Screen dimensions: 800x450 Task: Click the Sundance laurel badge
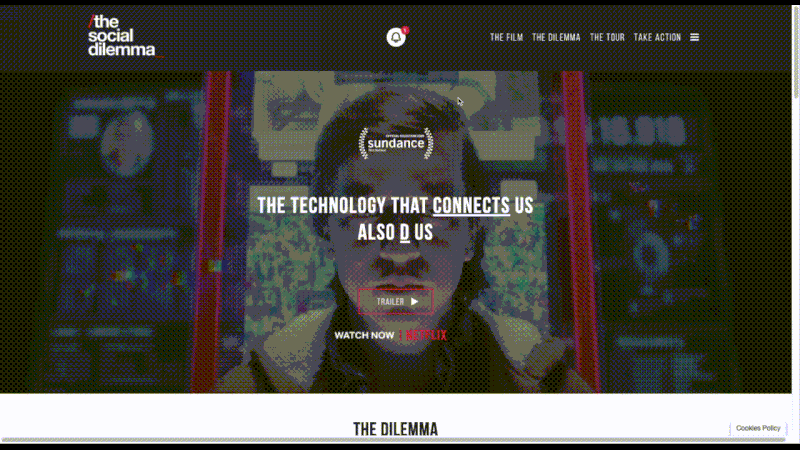click(396, 143)
